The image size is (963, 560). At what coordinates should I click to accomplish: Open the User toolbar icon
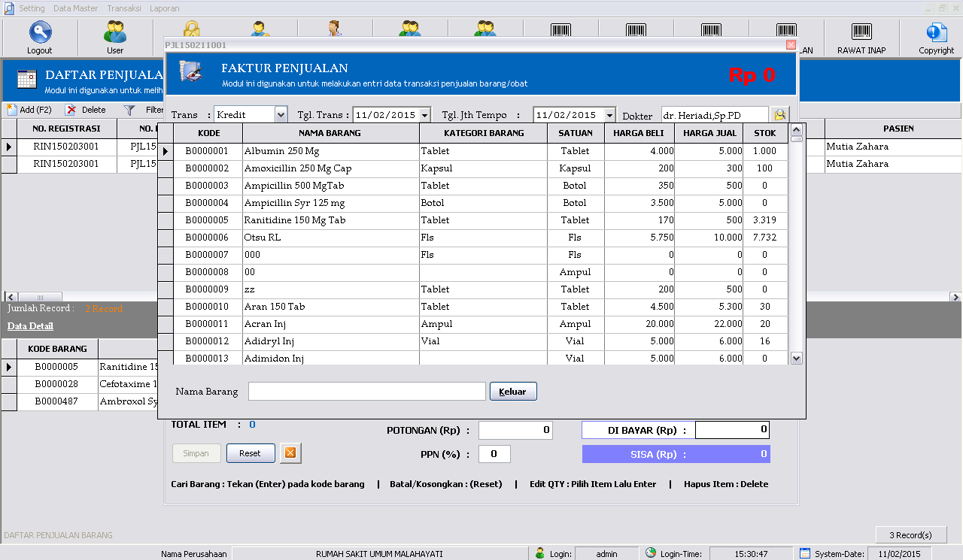click(x=115, y=32)
